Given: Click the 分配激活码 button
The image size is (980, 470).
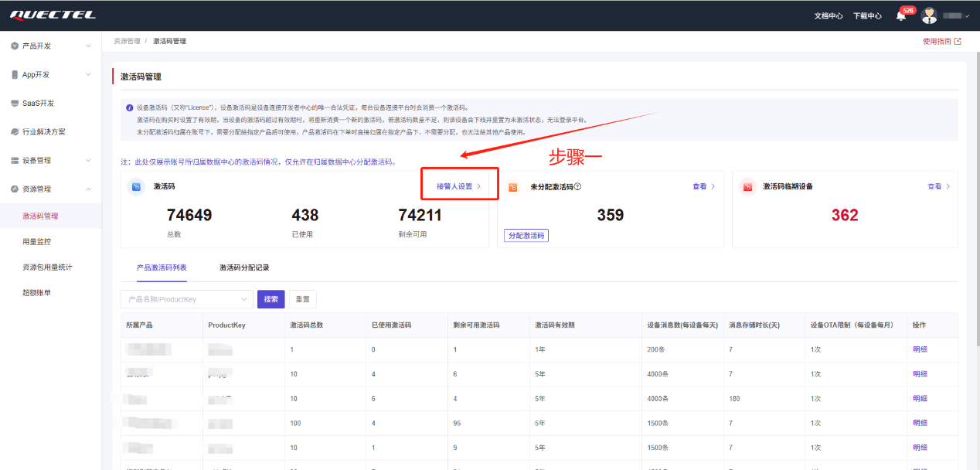Looking at the screenshot, I should click(x=526, y=235).
